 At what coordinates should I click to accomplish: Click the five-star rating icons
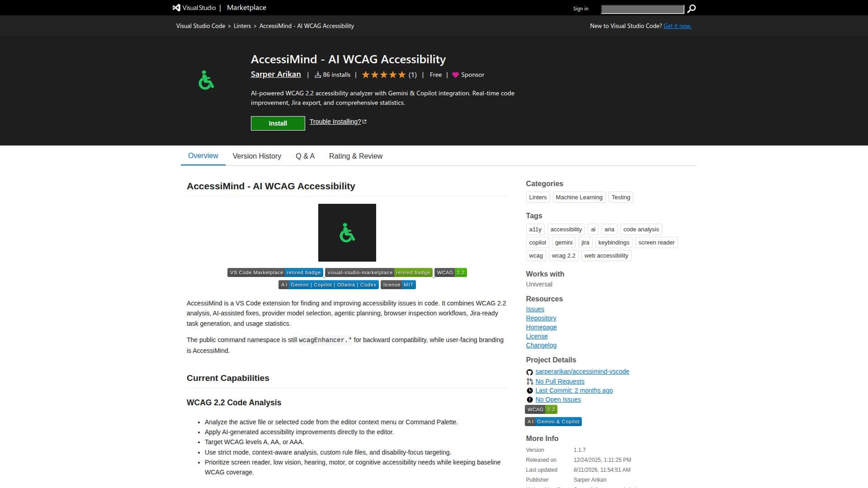pyautogui.click(x=384, y=75)
